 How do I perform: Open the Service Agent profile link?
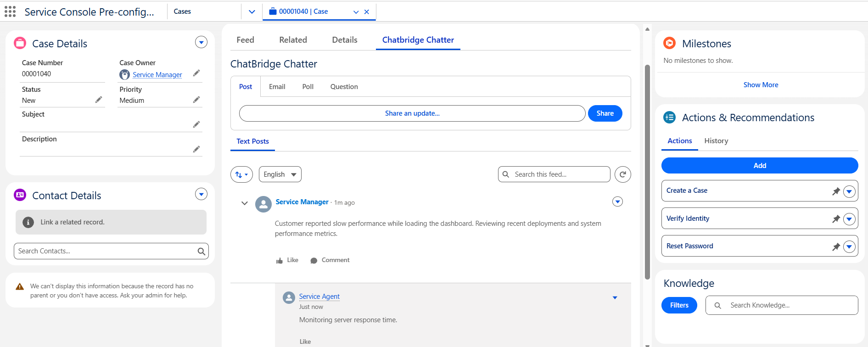(x=319, y=297)
